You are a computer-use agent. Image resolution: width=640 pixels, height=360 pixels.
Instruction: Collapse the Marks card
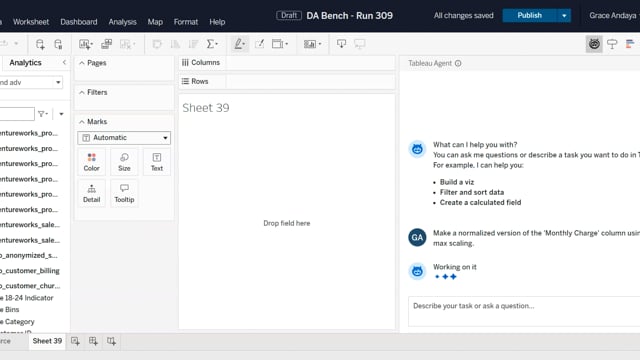coord(82,122)
